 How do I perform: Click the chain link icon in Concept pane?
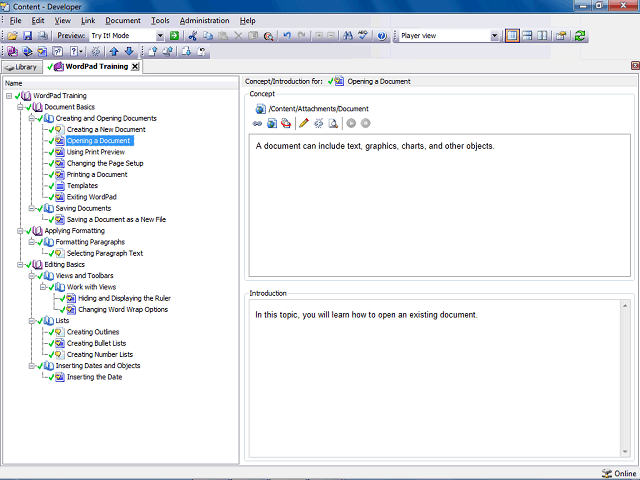tap(257, 123)
